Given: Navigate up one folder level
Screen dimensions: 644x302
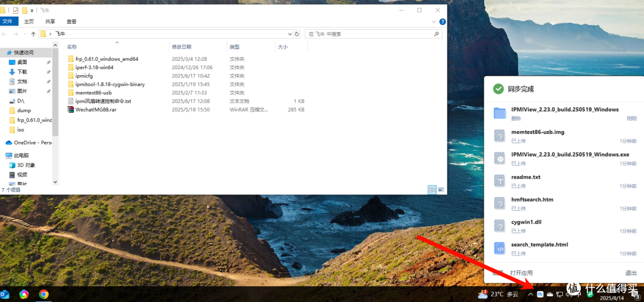Looking at the screenshot, I should pyautogui.click(x=33, y=34).
